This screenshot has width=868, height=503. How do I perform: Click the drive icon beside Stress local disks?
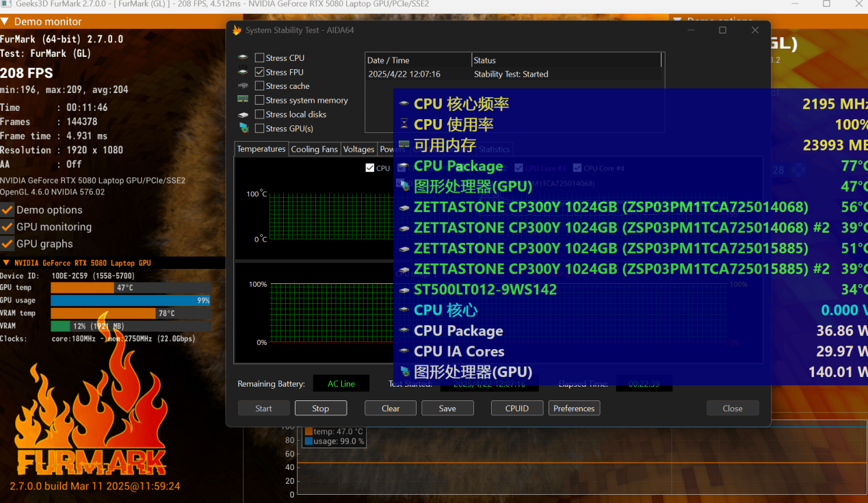[x=243, y=114]
